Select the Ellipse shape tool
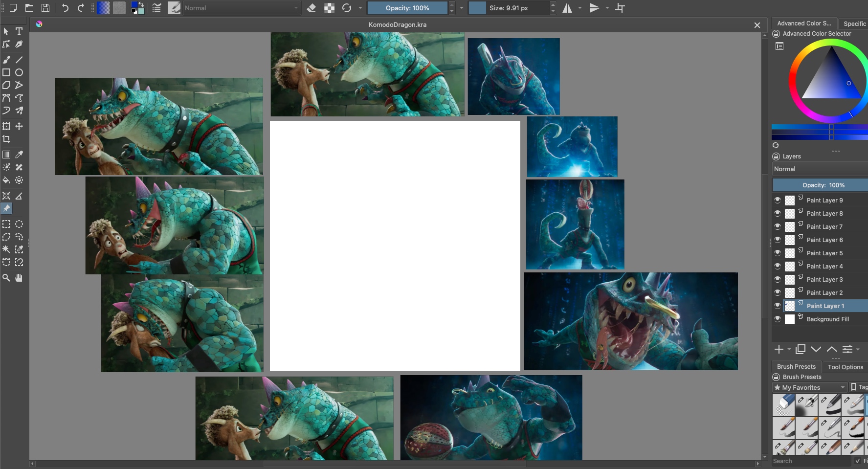Image resolution: width=868 pixels, height=469 pixels. tap(19, 72)
